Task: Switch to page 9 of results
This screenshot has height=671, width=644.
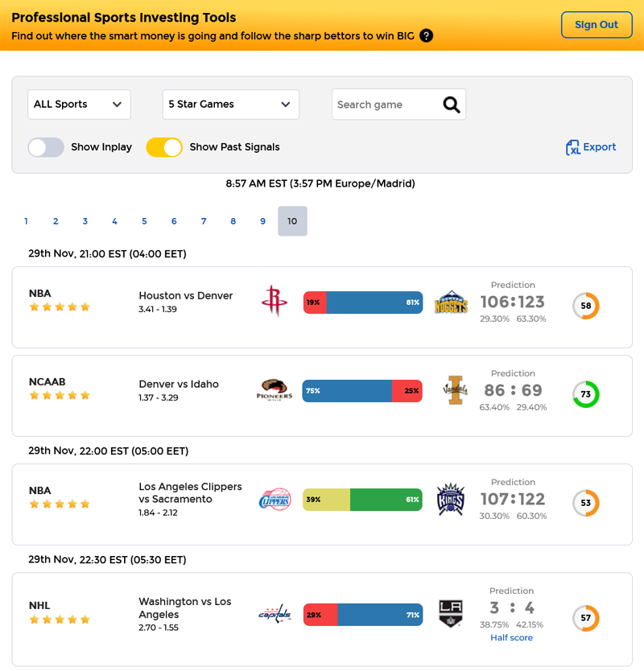Action: 262,221
